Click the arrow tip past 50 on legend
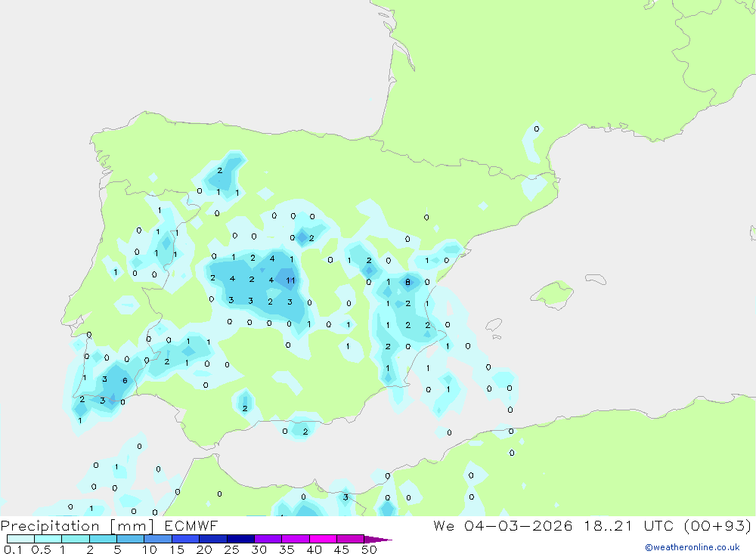756x554 pixels. pos(379,539)
